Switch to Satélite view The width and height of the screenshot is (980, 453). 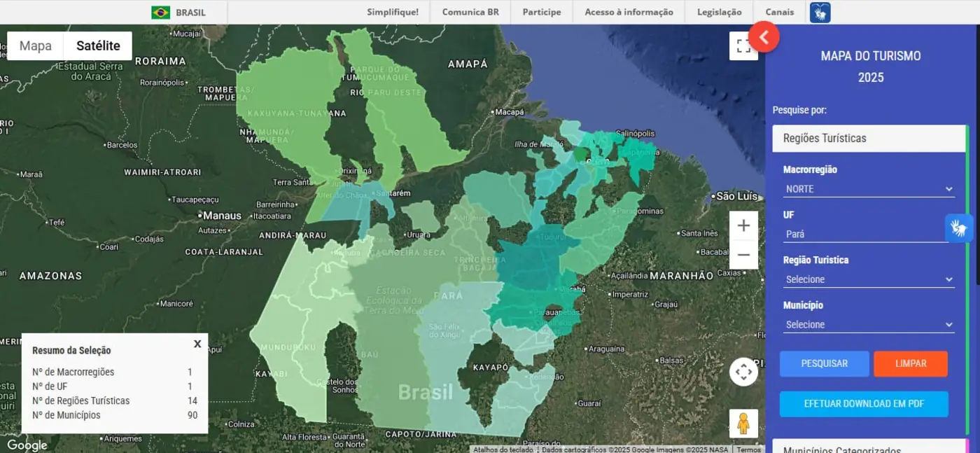(98, 46)
